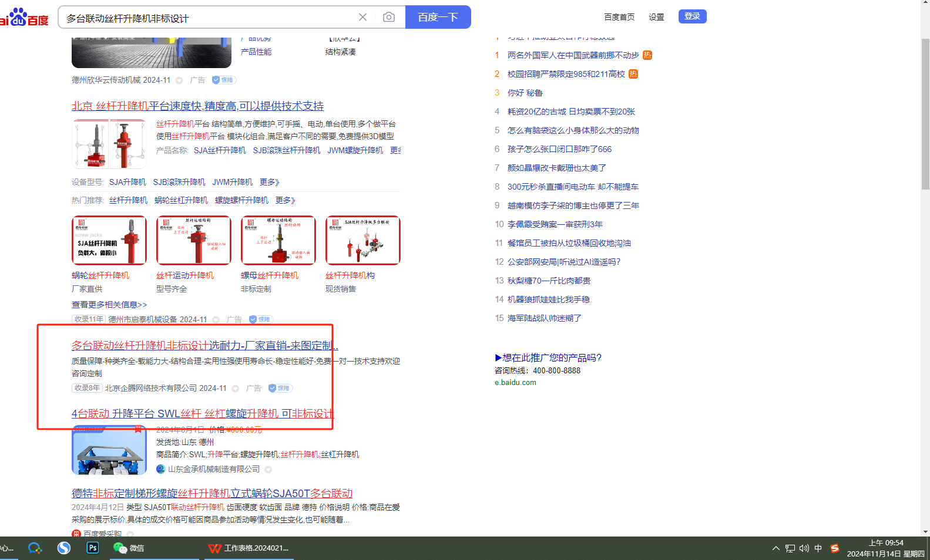Open feedback circle icon after 北京企腾网络技术有限公司 2024-11
This screenshot has width=930, height=560.
click(x=236, y=389)
